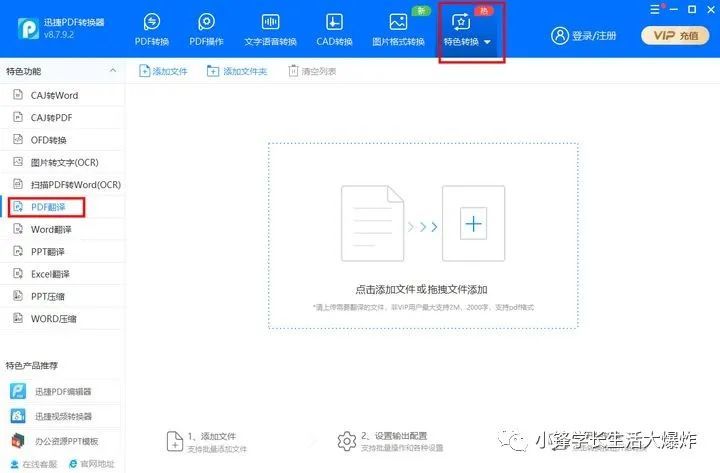
Task: Collapse the 特色功能 sidebar section
Action: point(113,71)
